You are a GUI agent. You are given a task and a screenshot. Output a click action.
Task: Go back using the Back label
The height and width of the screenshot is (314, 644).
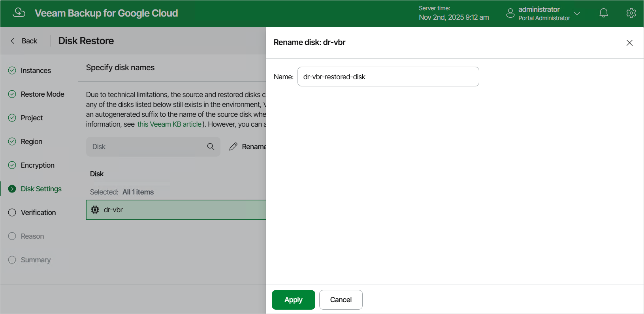(29, 41)
